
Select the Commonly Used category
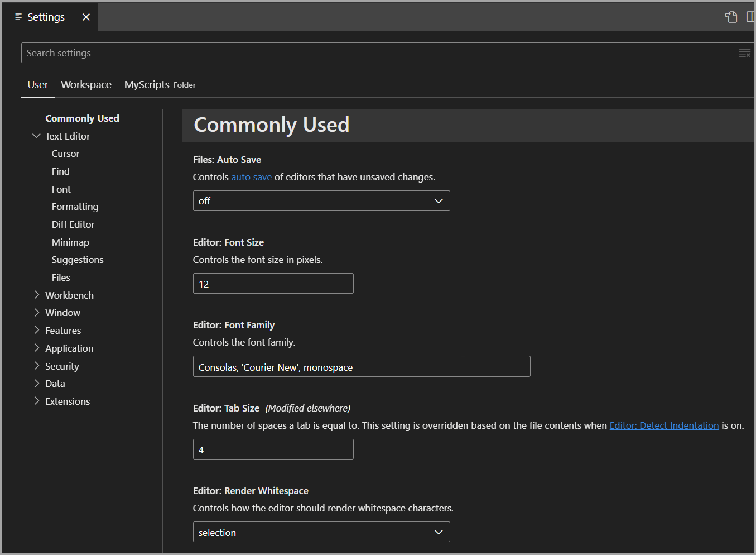click(82, 118)
